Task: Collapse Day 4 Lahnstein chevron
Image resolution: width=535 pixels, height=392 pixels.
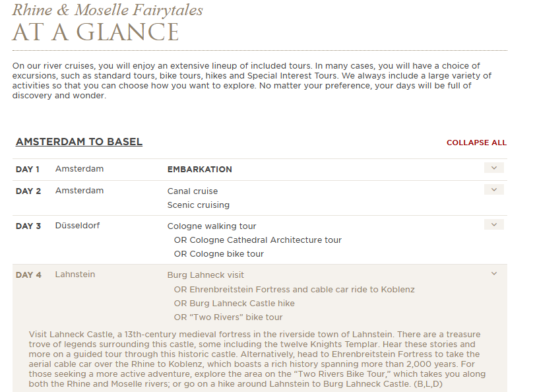Action: click(493, 273)
